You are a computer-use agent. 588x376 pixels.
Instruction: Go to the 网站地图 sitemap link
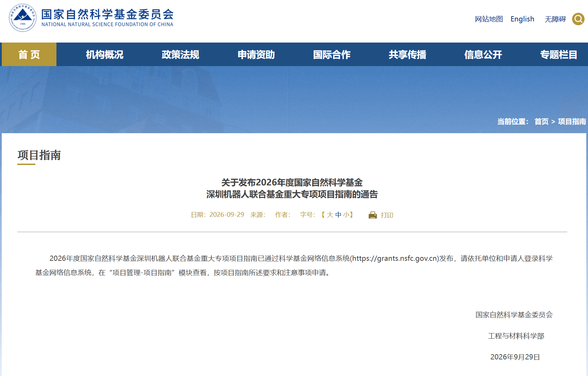click(489, 19)
